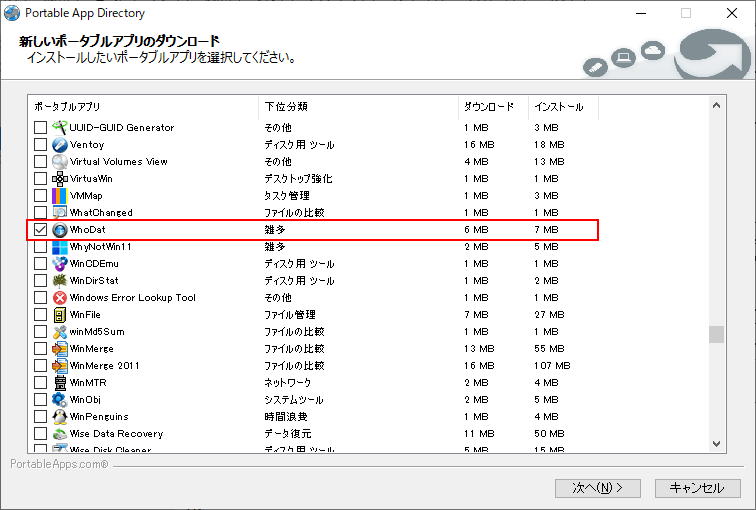
Task: Click the list scrollbar down arrow
Action: (716, 444)
